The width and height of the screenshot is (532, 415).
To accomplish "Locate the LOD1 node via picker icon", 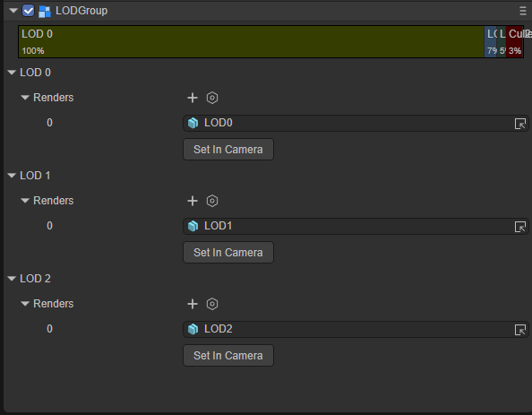I will click(x=520, y=227).
